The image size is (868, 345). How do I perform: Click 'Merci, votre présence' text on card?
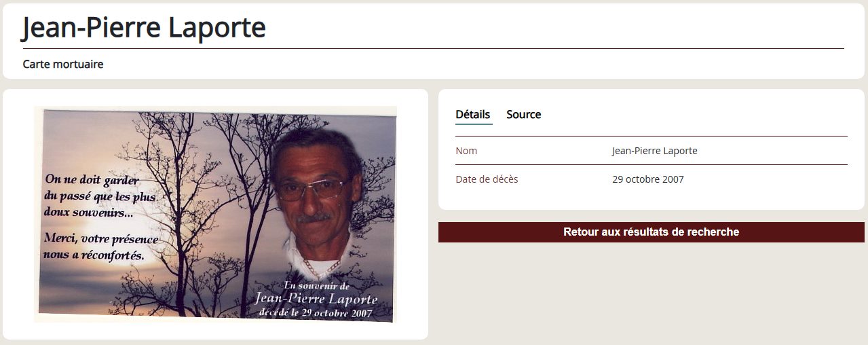[100, 240]
